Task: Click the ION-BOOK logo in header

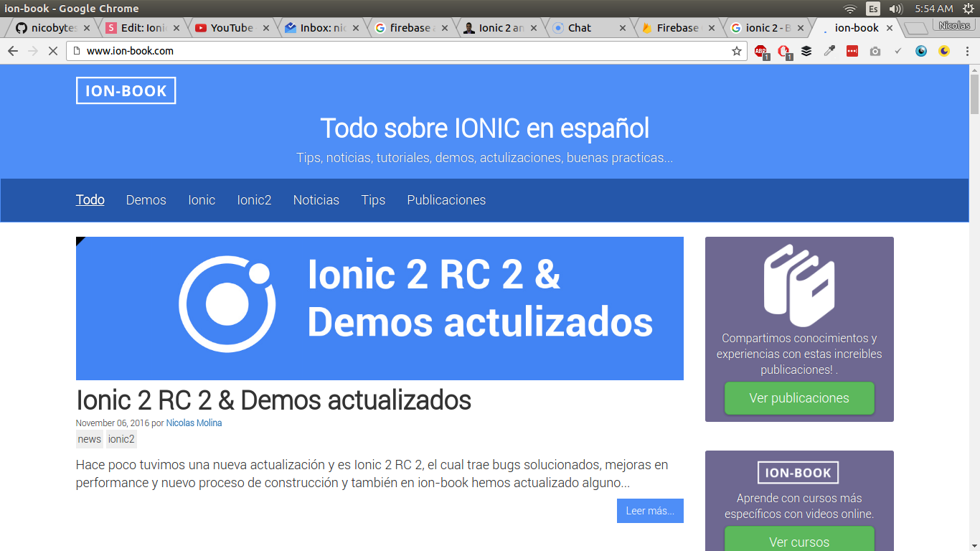Action: (x=126, y=91)
